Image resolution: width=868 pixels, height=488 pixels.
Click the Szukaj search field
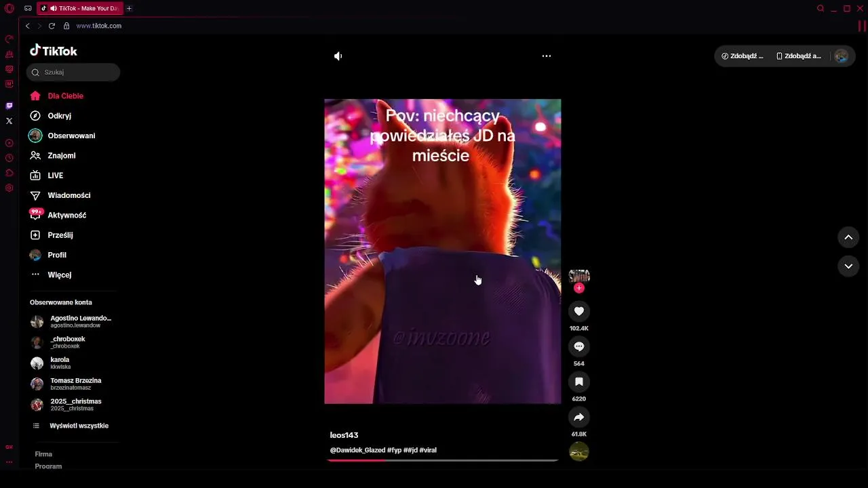[x=73, y=72]
